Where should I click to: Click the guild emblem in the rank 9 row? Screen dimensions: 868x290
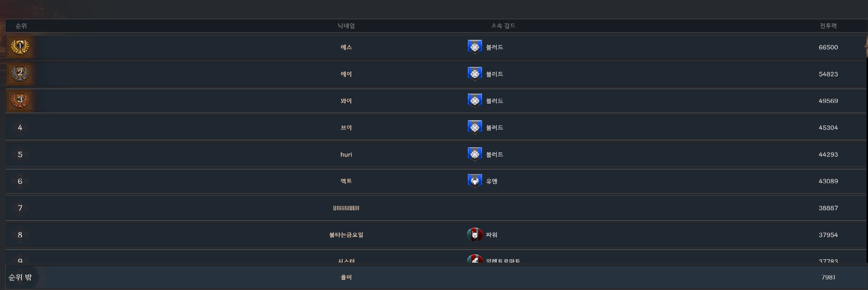click(x=475, y=258)
